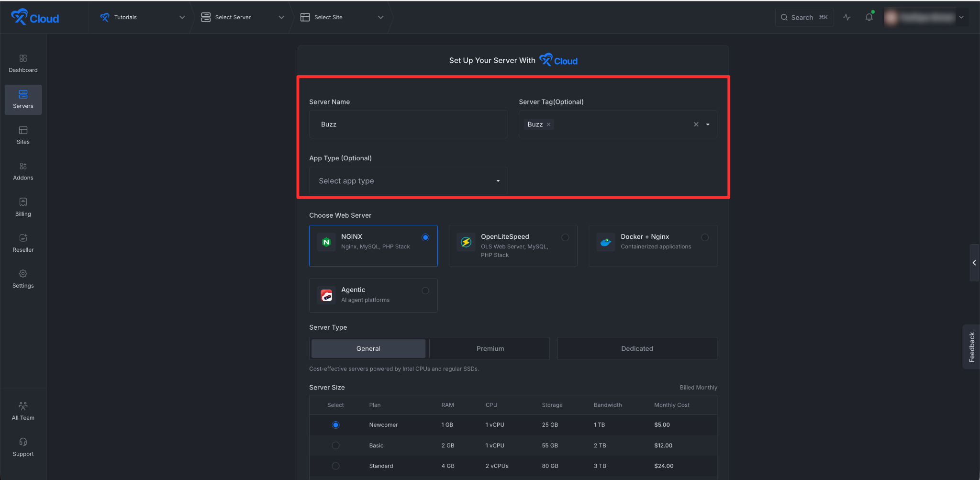The width and height of the screenshot is (980, 480).
Task: Click the Billed Monthly label
Action: click(698, 388)
